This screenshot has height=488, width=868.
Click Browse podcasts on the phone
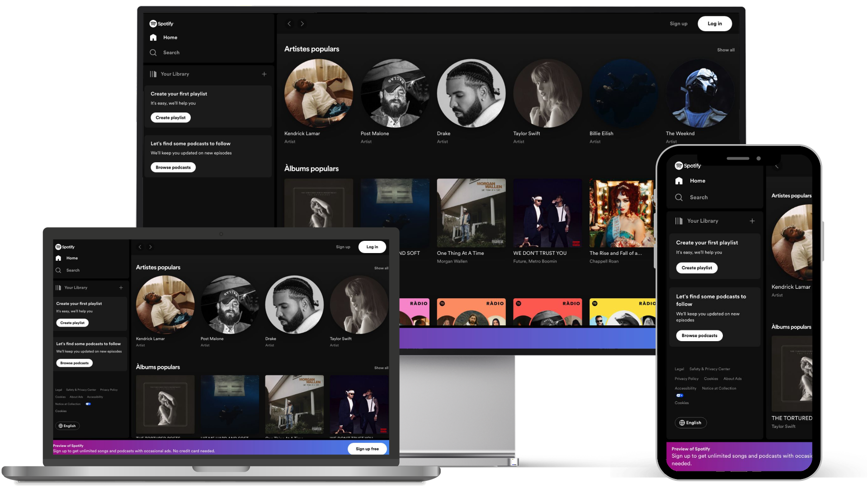pyautogui.click(x=699, y=336)
